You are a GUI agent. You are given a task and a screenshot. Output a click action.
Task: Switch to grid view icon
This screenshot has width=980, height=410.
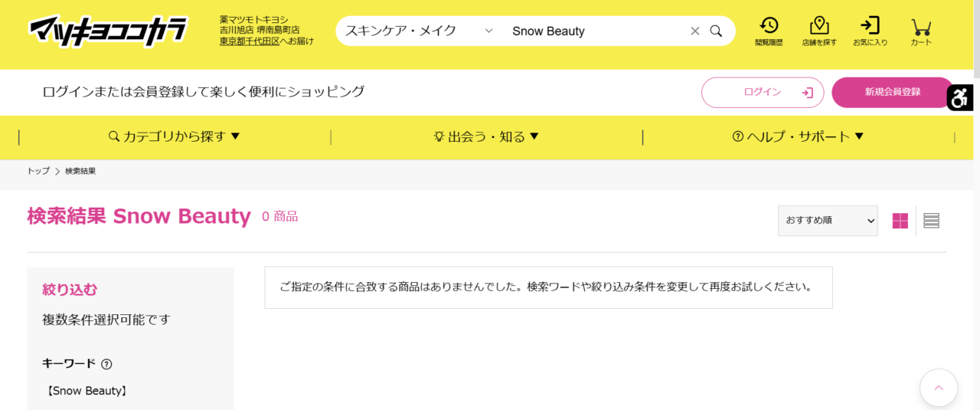coord(900,221)
